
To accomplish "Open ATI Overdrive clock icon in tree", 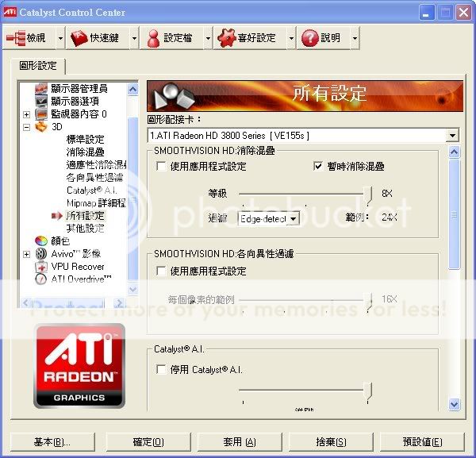I will pyautogui.click(x=41, y=279).
